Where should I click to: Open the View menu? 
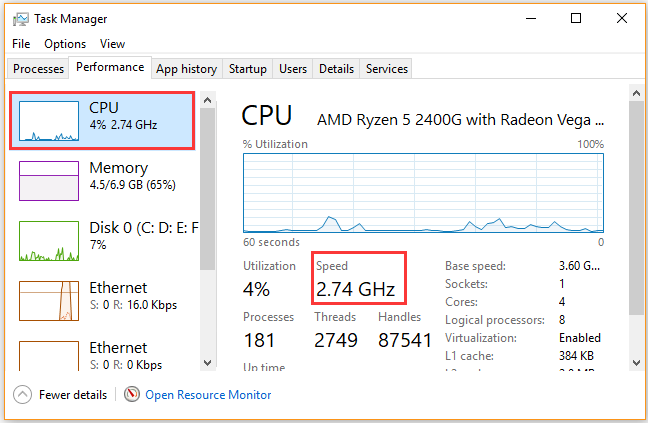pos(112,44)
